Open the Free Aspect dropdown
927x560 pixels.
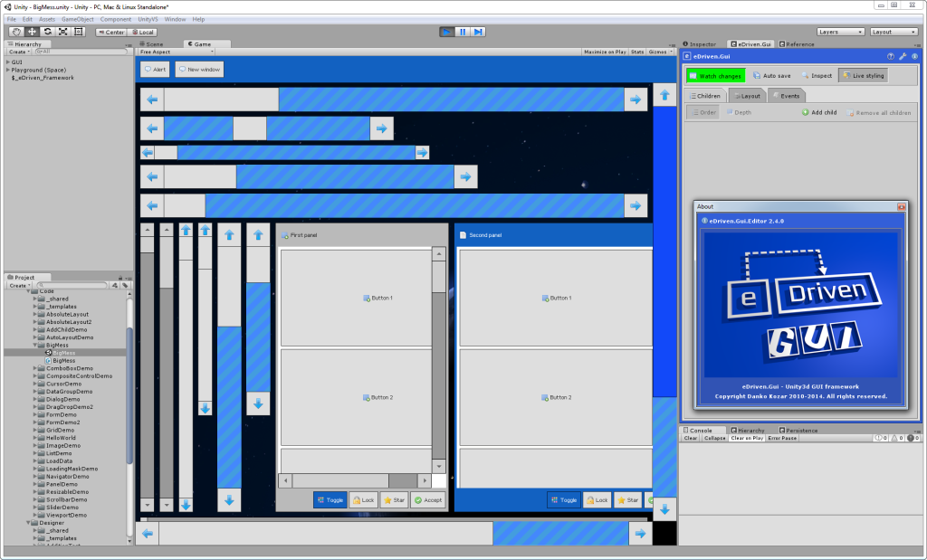pos(177,52)
